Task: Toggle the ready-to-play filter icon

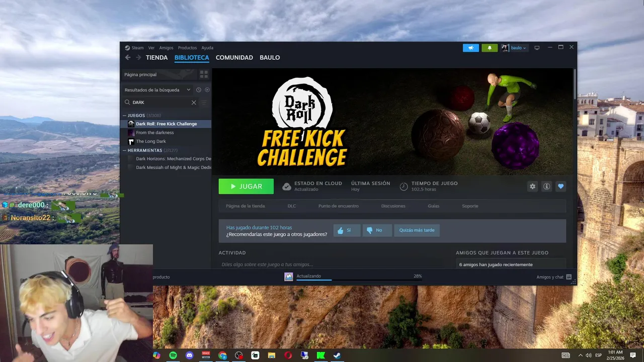Action: click(x=207, y=90)
